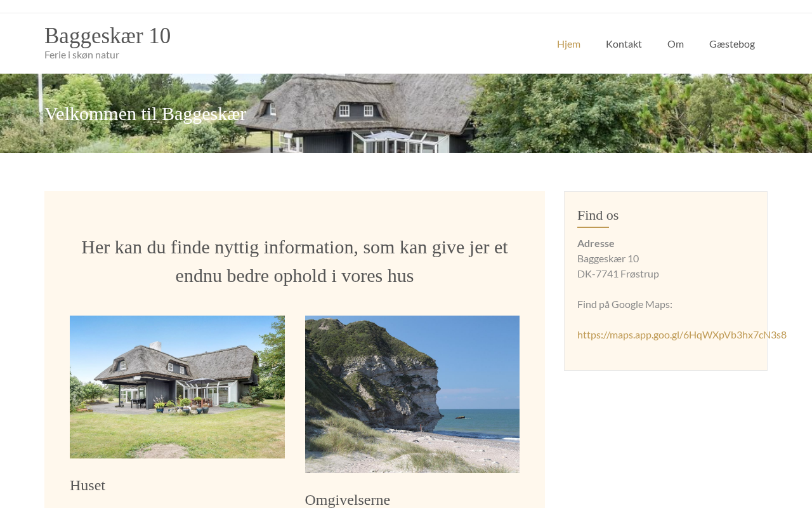This screenshot has width=812, height=508.
Task: Click the Find os widget heading
Action: click(598, 215)
